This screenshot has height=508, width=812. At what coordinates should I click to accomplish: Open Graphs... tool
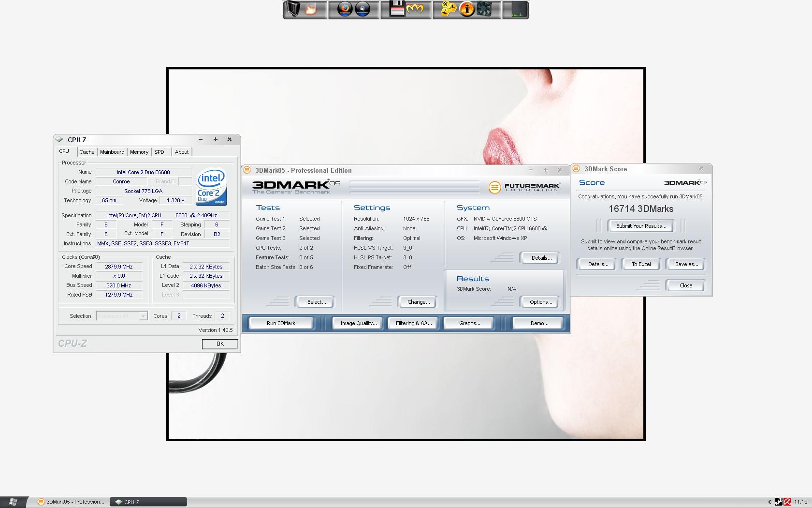[469, 323]
